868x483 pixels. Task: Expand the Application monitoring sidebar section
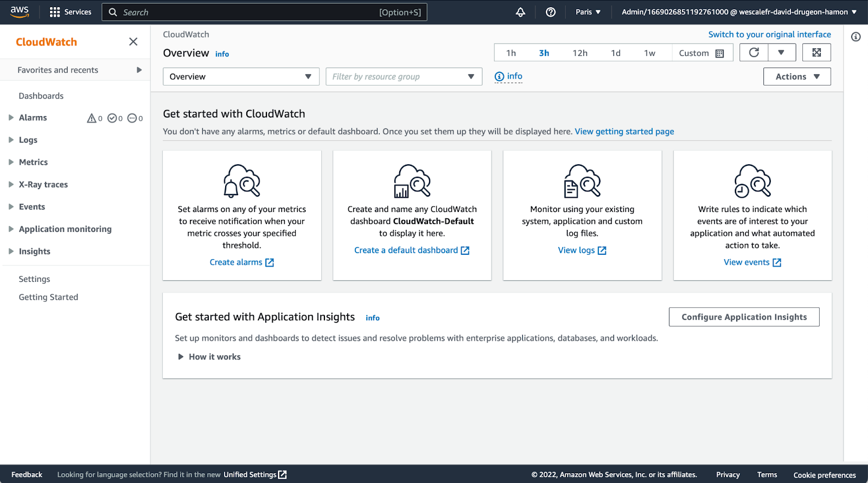pos(11,229)
